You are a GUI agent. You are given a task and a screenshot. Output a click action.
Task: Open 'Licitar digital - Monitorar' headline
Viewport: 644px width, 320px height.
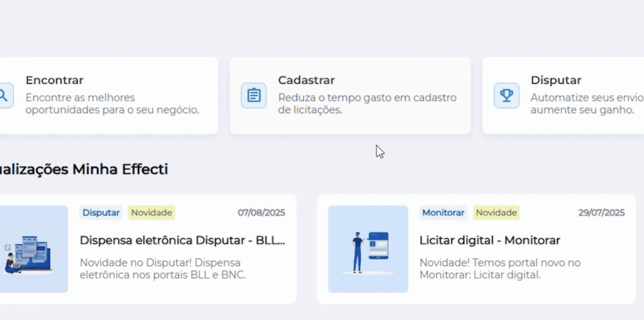[489, 240]
